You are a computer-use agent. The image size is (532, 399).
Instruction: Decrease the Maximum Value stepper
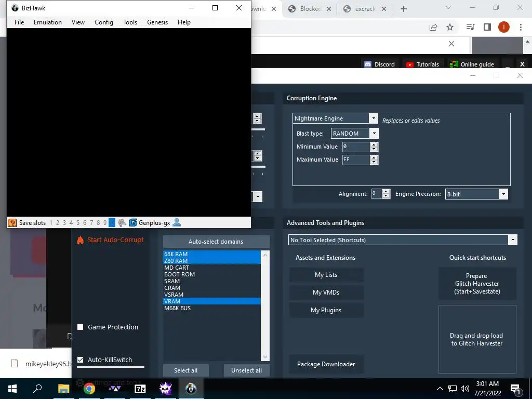[x=374, y=162]
